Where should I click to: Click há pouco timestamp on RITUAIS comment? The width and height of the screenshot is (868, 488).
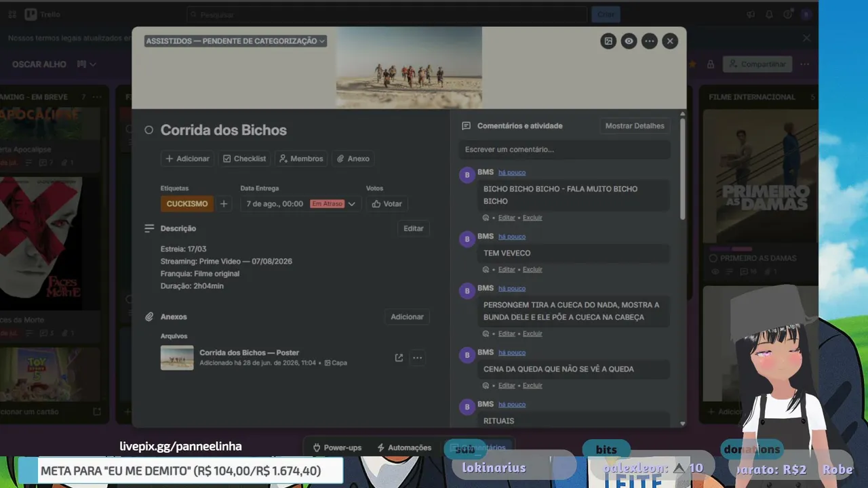(512, 405)
